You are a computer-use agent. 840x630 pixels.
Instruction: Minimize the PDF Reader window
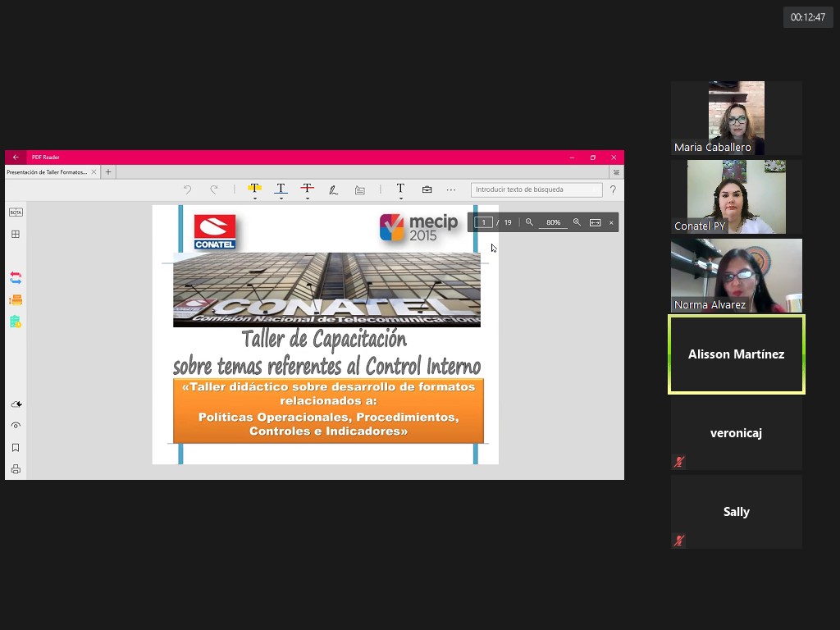pos(572,157)
